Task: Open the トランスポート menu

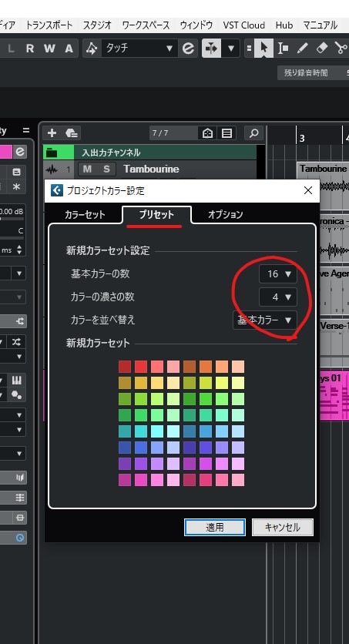Action: (x=49, y=25)
